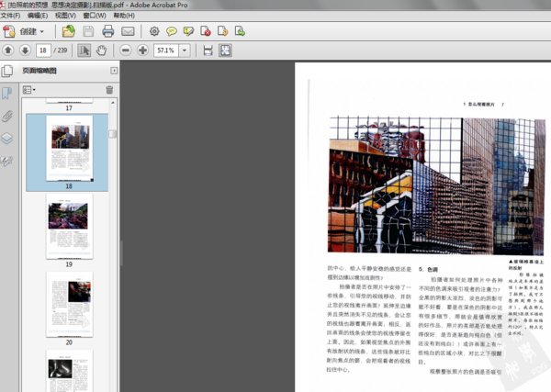Open the Layers panel
Screen dimensions: 551x392
[x=7, y=138]
